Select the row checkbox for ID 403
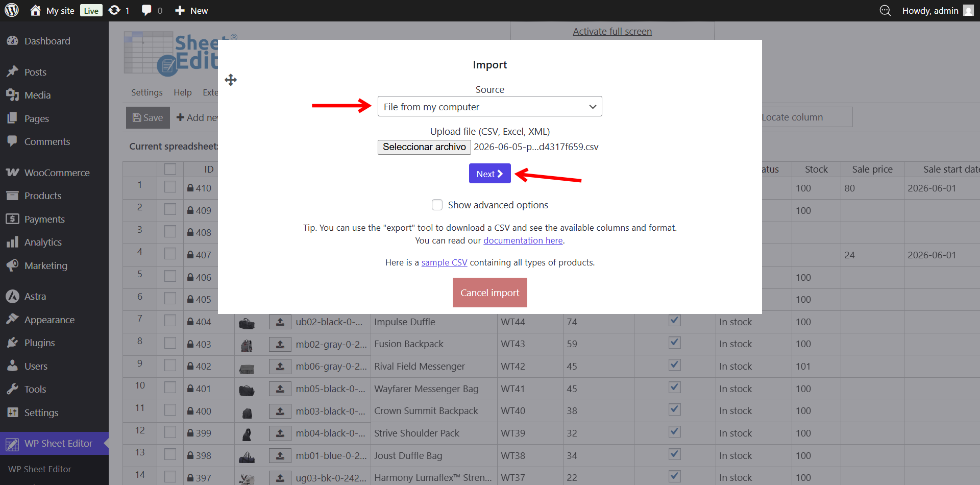 click(170, 343)
